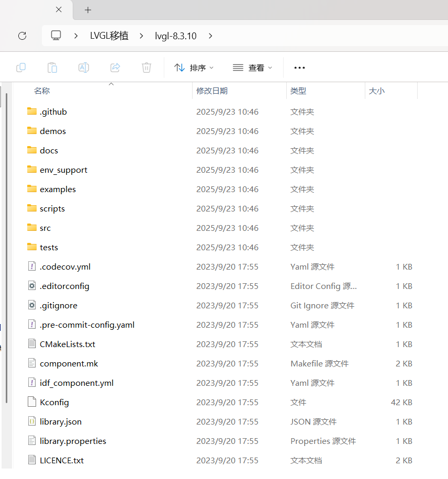Click the Share toolbar icon
Viewport: 448px width, 479px height.
[115, 68]
